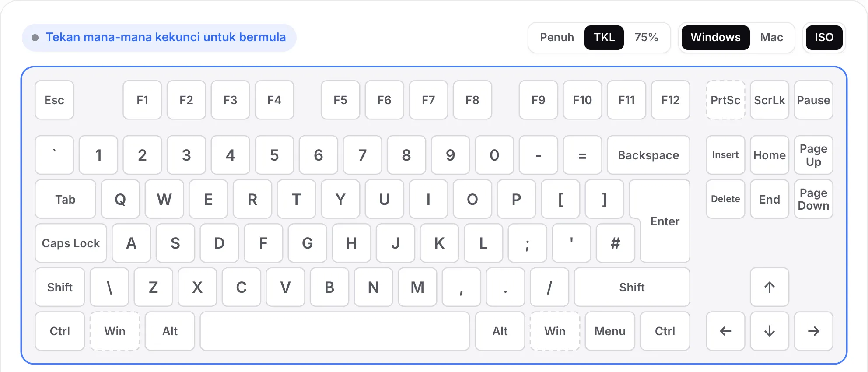Select the Windows key labels option

[715, 37]
